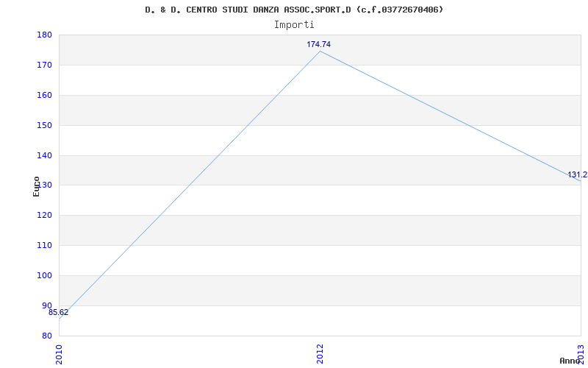This screenshot has height=368, width=588.
Task: Click the x-axis year 2010
Action: pyautogui.click(x=59, y=355)
